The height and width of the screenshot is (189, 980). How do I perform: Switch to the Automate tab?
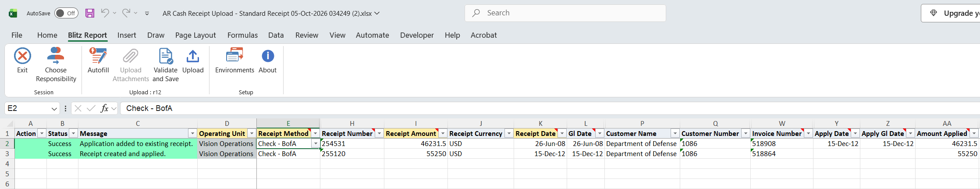373,35
